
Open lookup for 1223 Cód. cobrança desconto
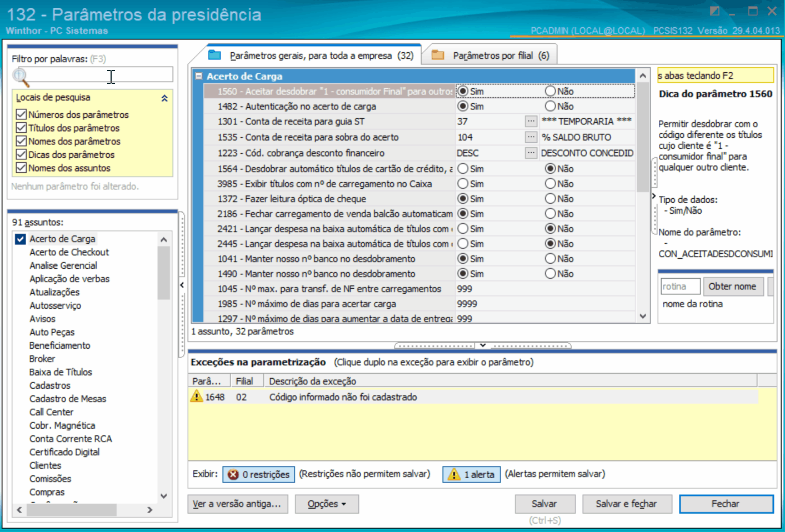[531, 153]
